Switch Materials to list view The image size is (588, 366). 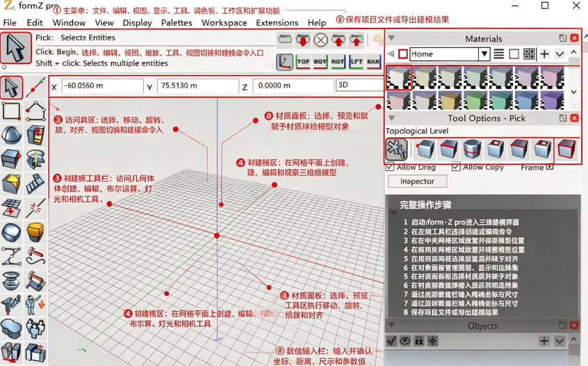[499, 54]
